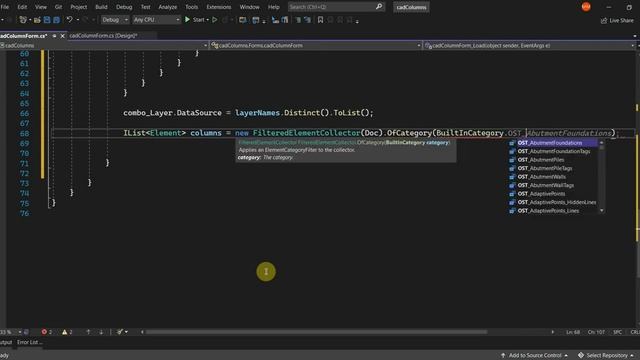
Task: Open the Test menu
Action: pyautogui.click(x=145, y=7)
